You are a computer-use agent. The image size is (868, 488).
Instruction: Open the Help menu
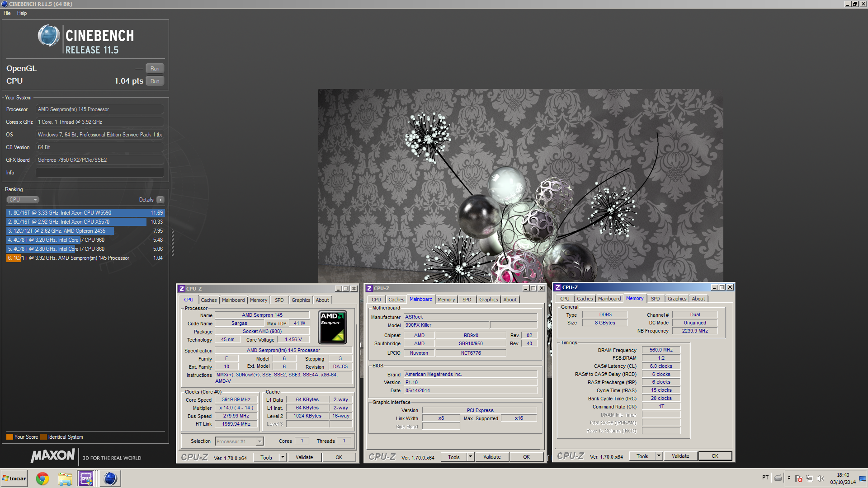point(22,13)
